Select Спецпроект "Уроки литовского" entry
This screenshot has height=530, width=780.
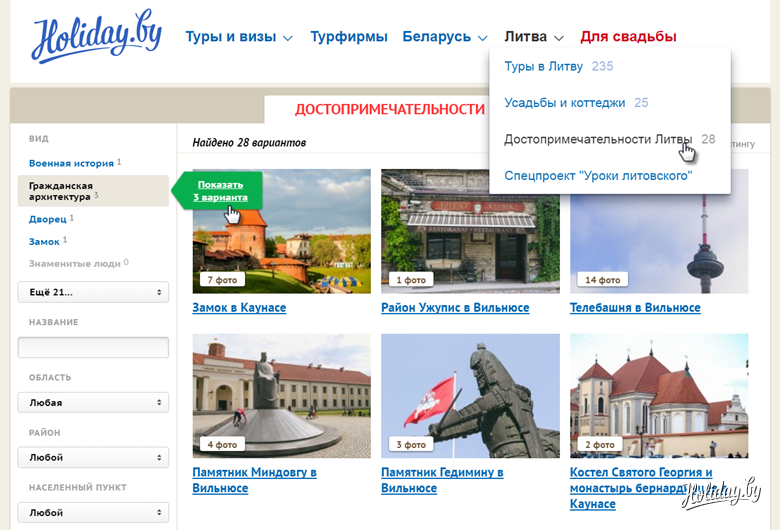[x=598, y=176]
